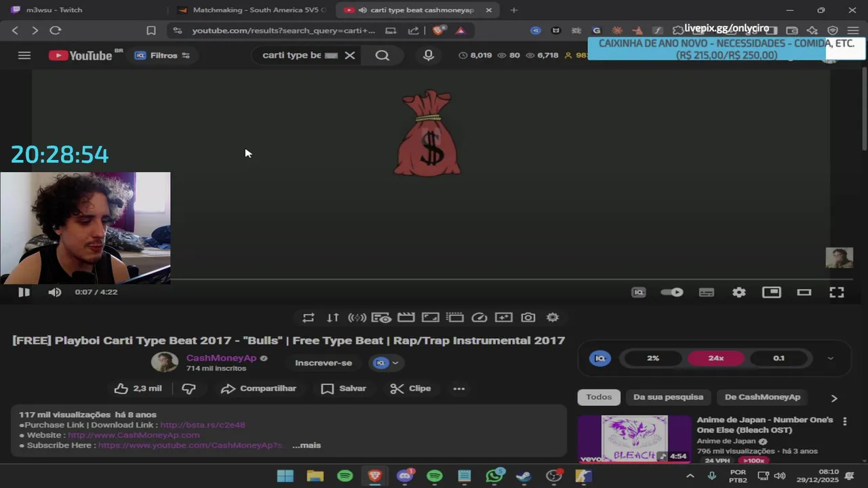Click the up-down arrows icon below player
Viewport: 868px width, 488px height.
tap(333, 317)
